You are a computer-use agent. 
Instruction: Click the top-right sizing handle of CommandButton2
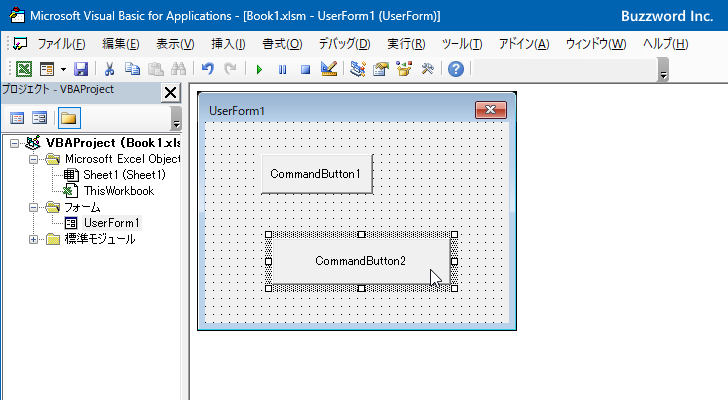tap(455, 235)
